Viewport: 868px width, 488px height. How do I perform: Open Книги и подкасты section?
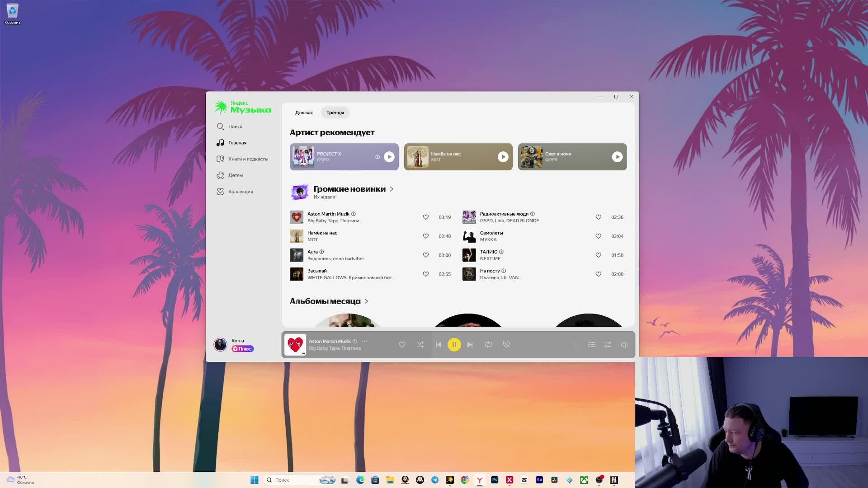coord(247,159)
